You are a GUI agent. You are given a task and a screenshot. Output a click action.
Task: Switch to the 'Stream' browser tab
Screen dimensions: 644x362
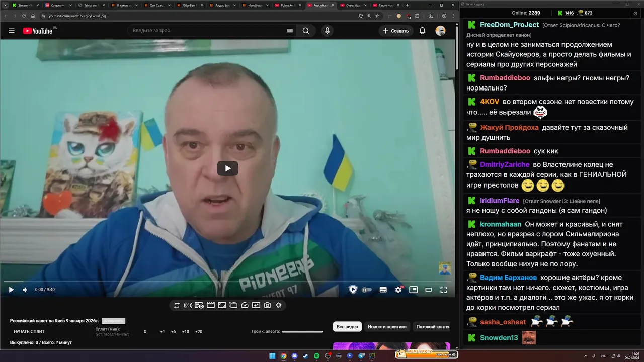[24, 5]
